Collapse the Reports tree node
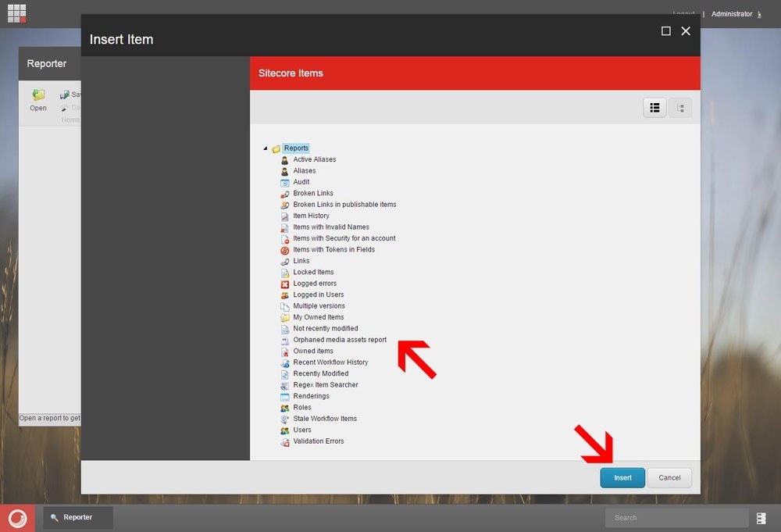 265,148
